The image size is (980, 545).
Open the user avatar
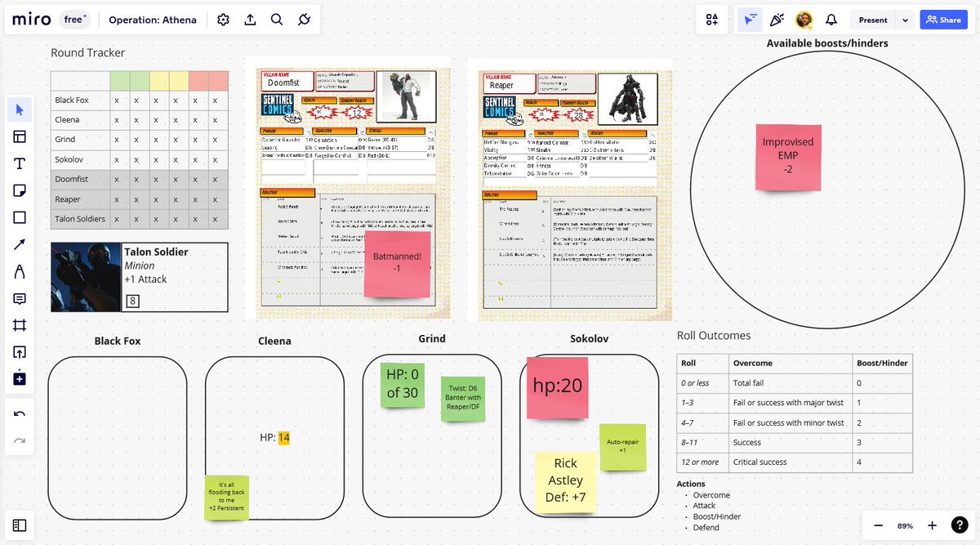pos(804,20)
